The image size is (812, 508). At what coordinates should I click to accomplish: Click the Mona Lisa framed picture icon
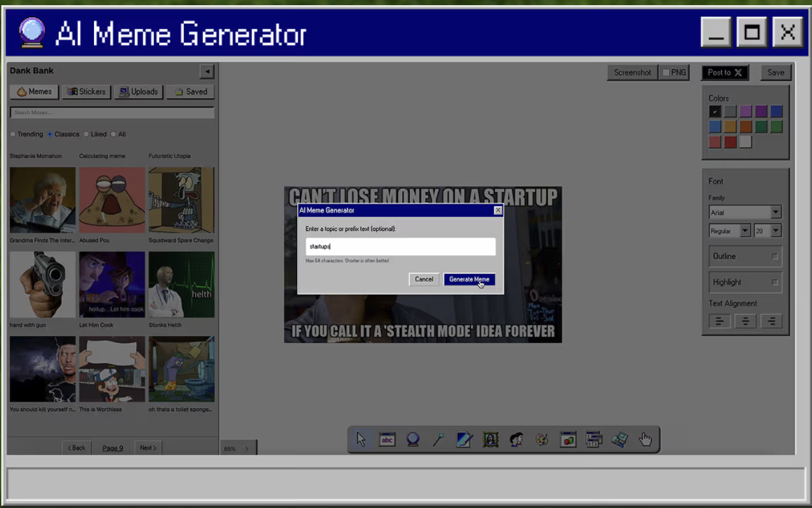490,440
